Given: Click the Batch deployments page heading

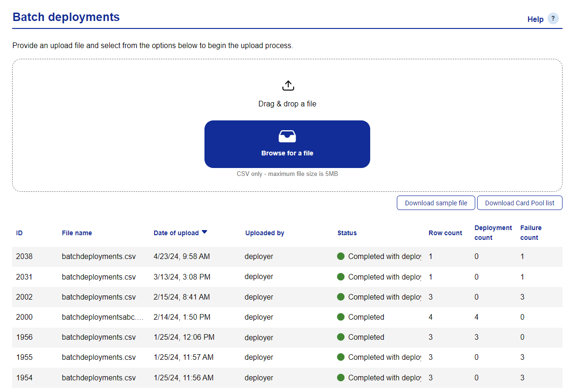Looking at the screenshot, I should (66, 17).
